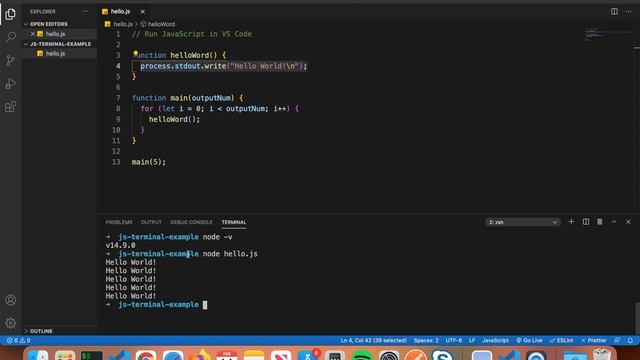640x360 pixels.
Task: Open Google Chrome from the dock
Action: pos(146,355)
